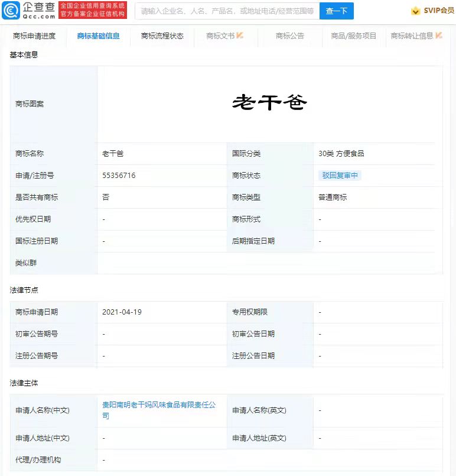Image resolution: width=456 pixels, height=476 pixels.
Task: Click the 法律主体 section heading
Action: tap(24, 383)
